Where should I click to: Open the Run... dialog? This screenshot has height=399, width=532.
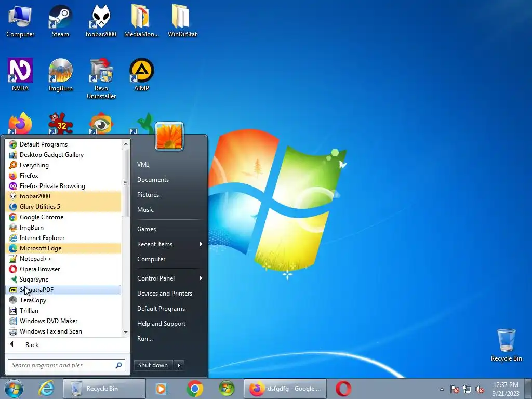point(170,339)
